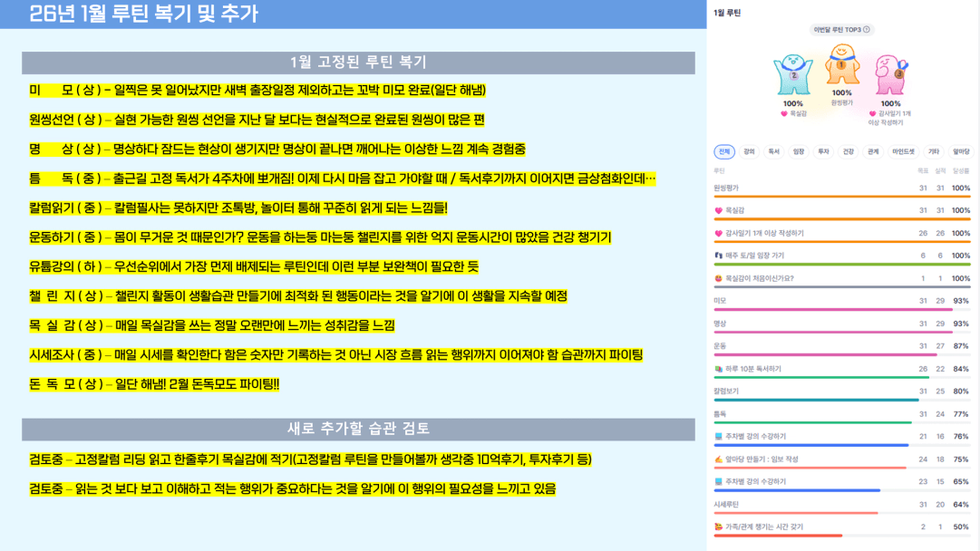Filter routines by 독서 category
The width and height of the screenshot is (980, 551).
pyautogui.click(x=773, y=152)
